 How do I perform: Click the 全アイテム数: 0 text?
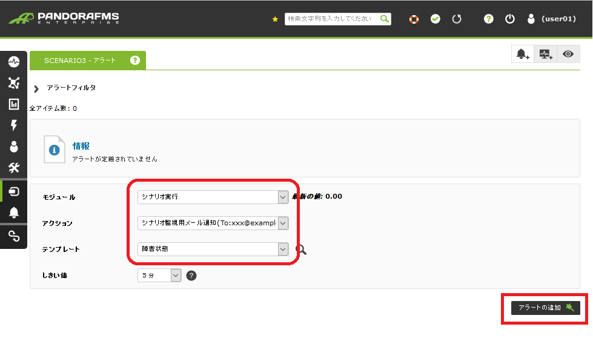point(53,108)
